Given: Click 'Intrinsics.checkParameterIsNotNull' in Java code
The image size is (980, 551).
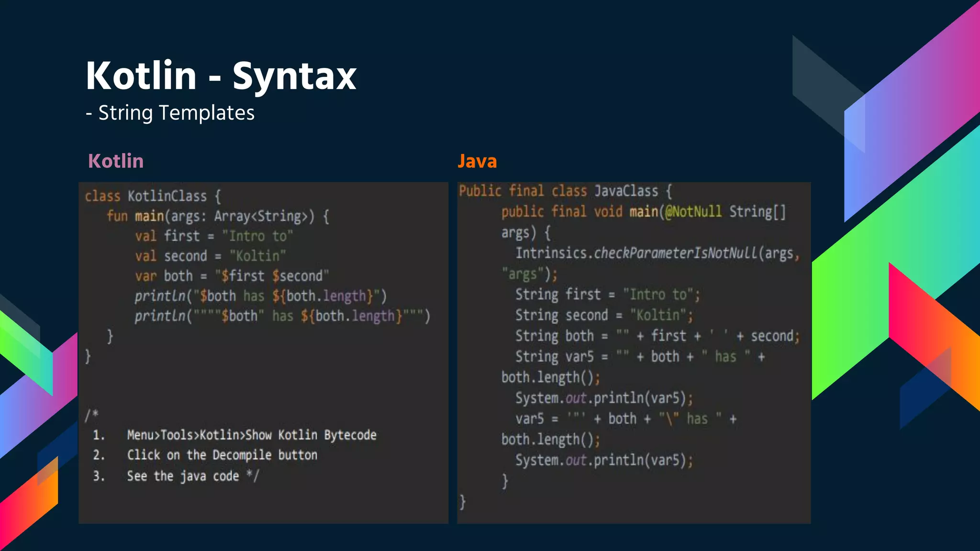Looking at the screenshot, I should 636,253.
